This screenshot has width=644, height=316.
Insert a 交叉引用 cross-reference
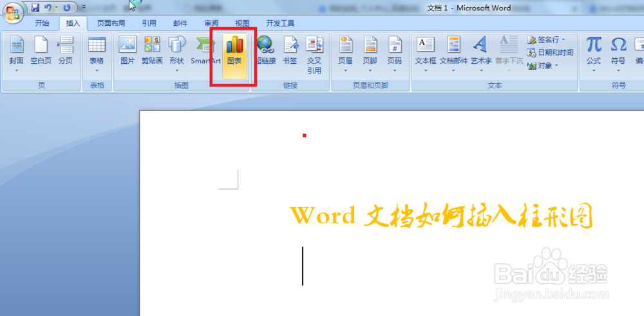[314, 55]
